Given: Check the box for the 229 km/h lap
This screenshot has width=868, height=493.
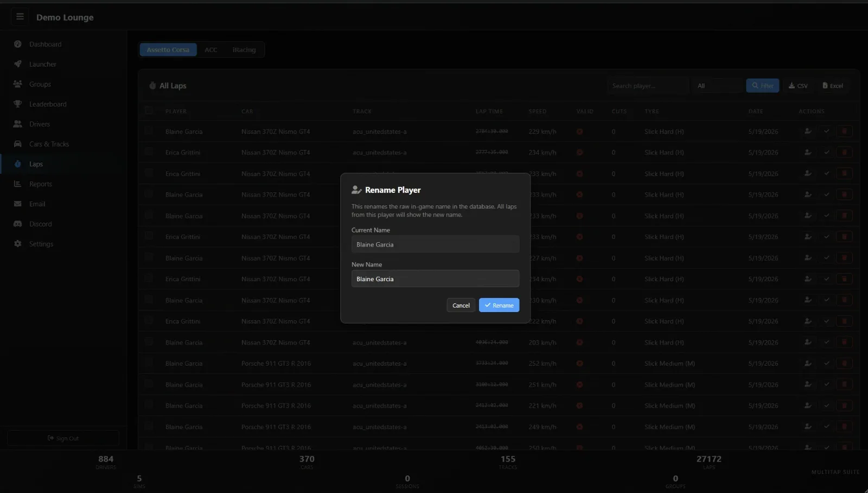Looking at the screenshot, I should pos(149,131).
